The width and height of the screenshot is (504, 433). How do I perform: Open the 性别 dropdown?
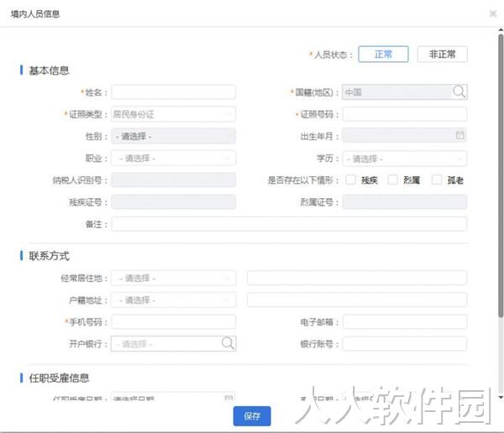click(174, 136)
